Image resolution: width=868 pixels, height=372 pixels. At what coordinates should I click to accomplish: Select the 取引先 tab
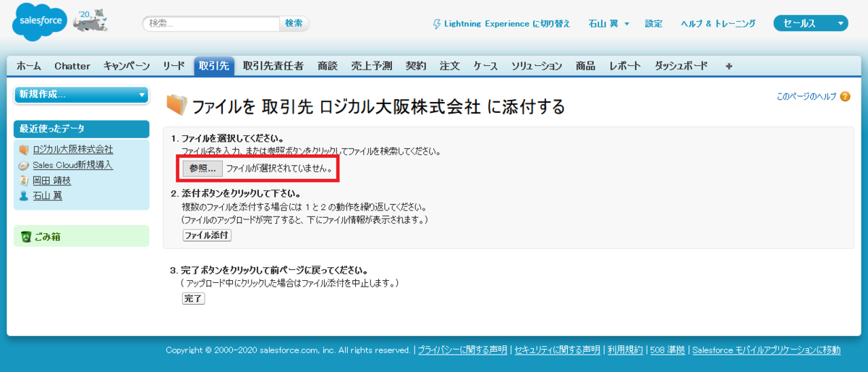213,66
